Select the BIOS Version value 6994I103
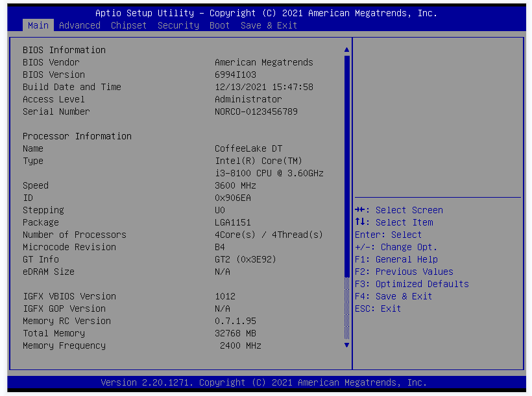The image size is (532, 396). point(236,75)
